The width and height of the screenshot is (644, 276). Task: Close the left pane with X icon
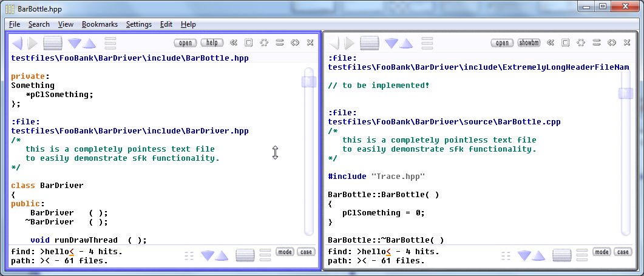[310, 42]
